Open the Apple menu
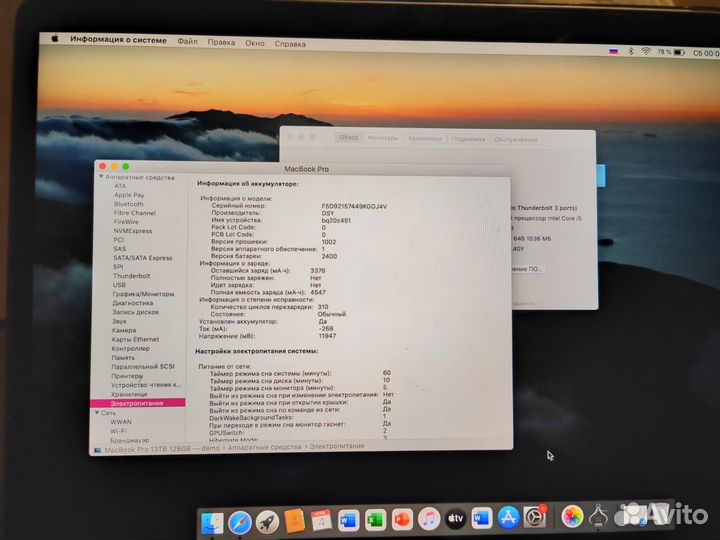720x540 pixels. [55, 39]
